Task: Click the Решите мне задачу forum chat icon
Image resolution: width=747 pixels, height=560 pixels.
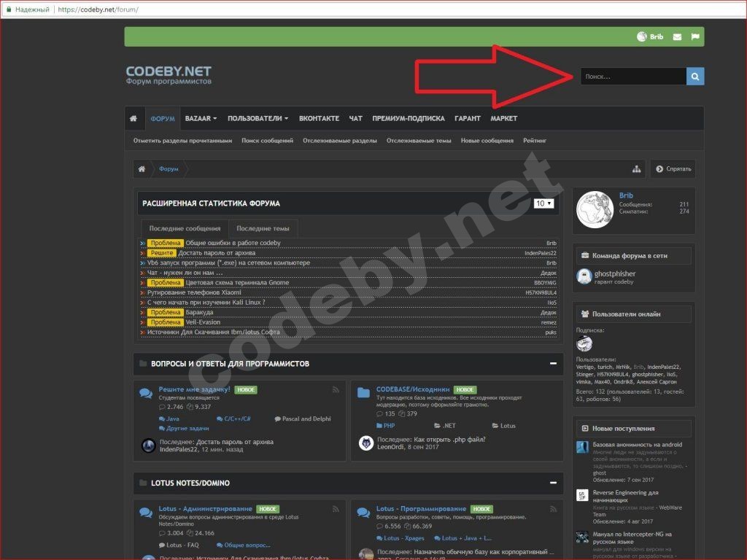Action: tap(146, 393)
